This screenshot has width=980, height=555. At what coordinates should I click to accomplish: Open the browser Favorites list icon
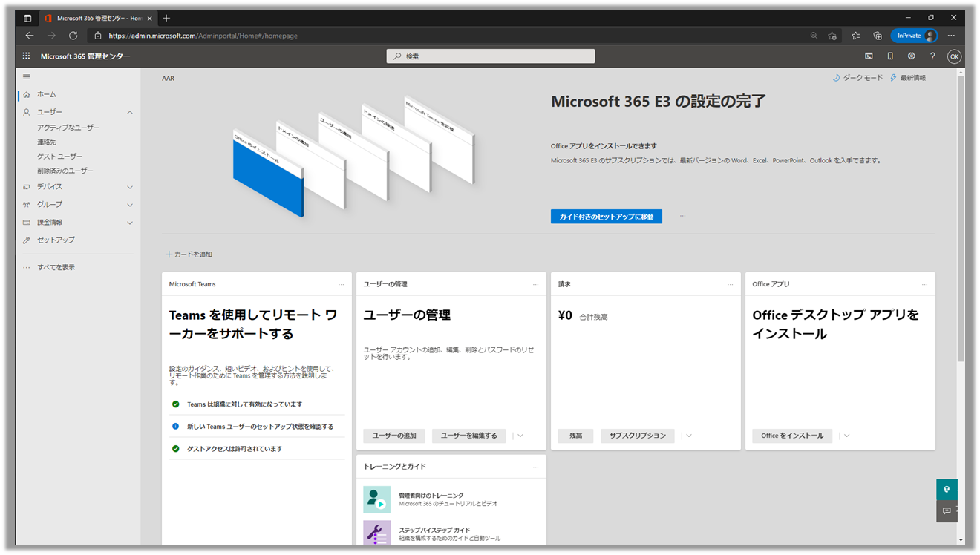[x=855, y=36]
